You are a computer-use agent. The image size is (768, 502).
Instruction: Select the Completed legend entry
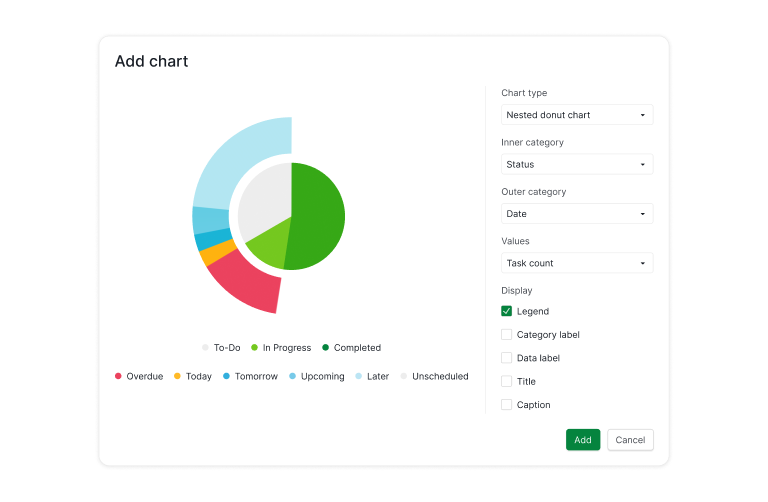click(351, 348)
